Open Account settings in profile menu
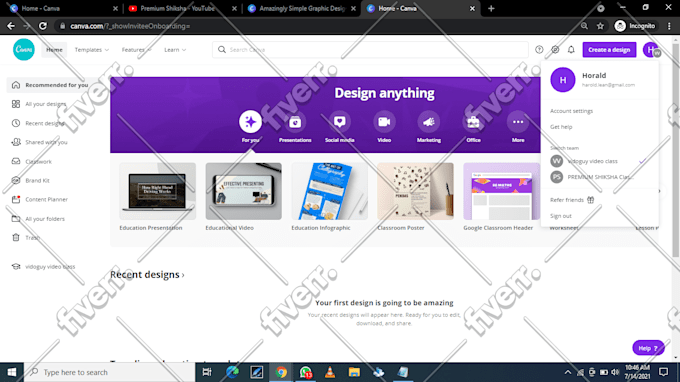The width and height of the screenshot is (680, 382). [571, 111]
